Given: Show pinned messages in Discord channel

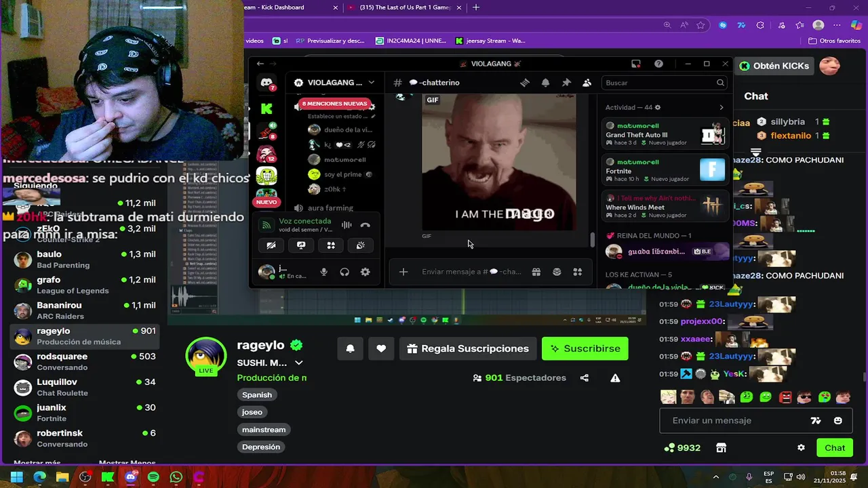Looking at the screenshot, I should point(566,83).
